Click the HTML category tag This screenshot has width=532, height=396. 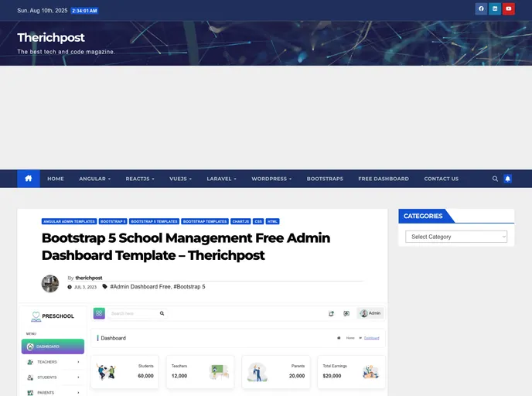tap(272, 221)
